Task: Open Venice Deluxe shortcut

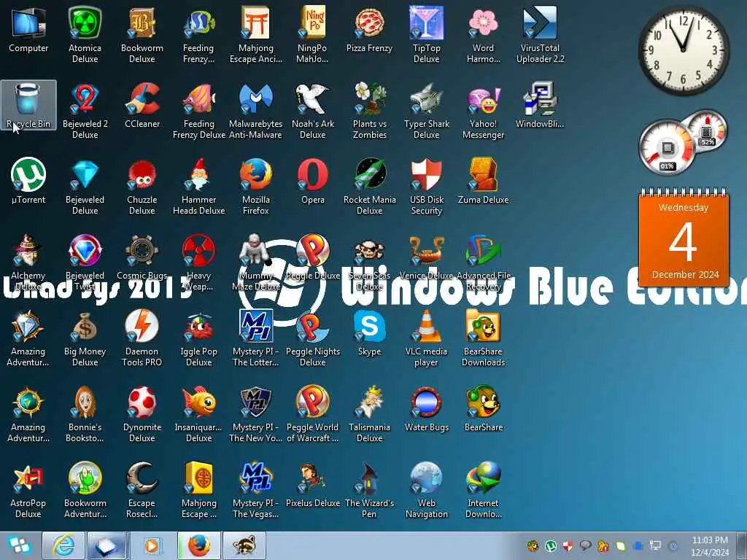Action: coord(426,257)
